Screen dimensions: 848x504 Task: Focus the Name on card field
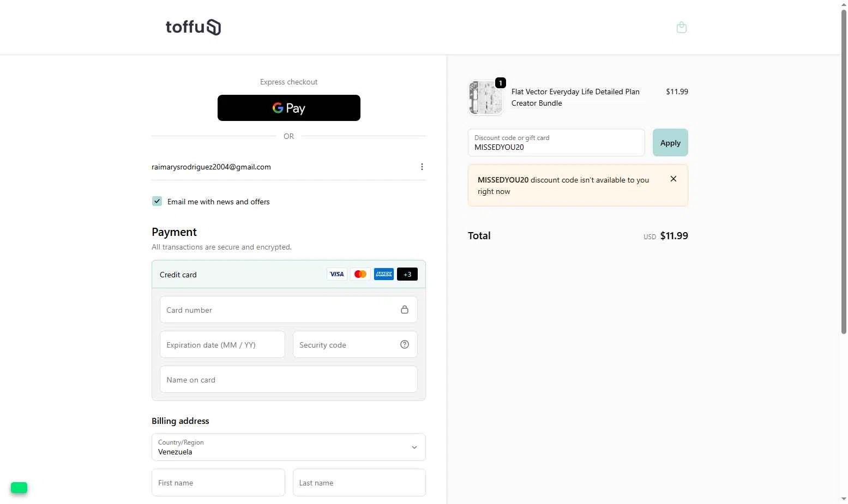288,379
